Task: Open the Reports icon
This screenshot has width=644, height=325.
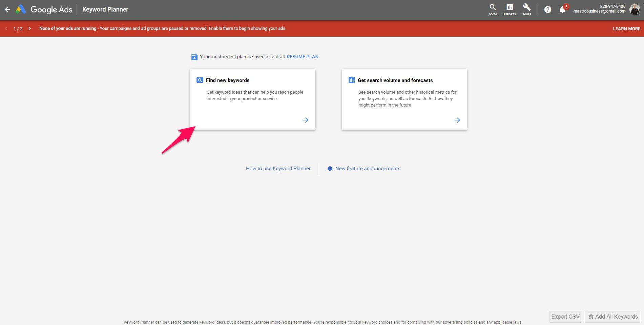Action: click(510, 9)
